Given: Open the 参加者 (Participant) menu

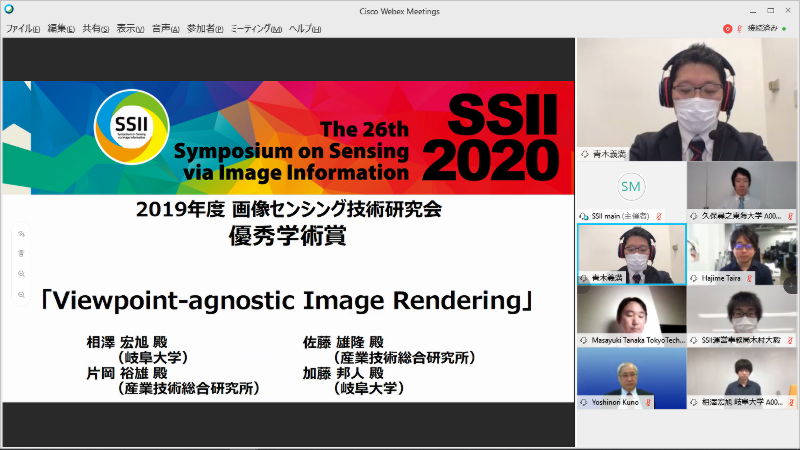Looking at the screenshot, I should [204, 29].
